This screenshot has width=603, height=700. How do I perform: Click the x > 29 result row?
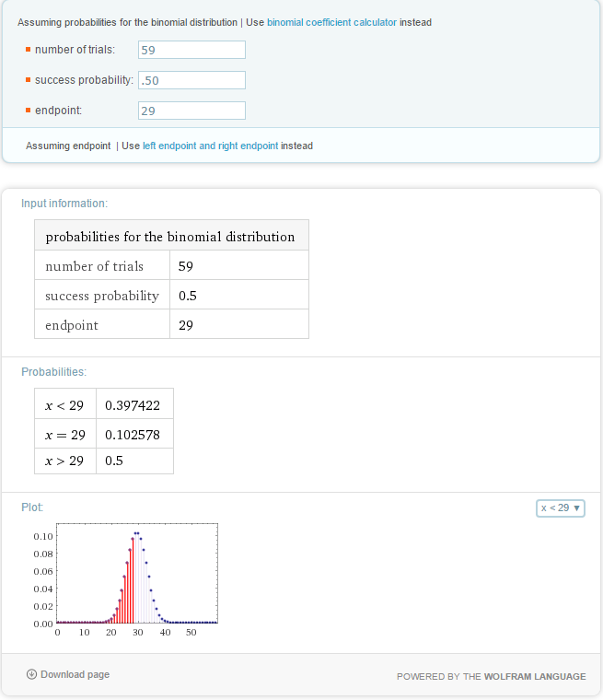(103, 461)
